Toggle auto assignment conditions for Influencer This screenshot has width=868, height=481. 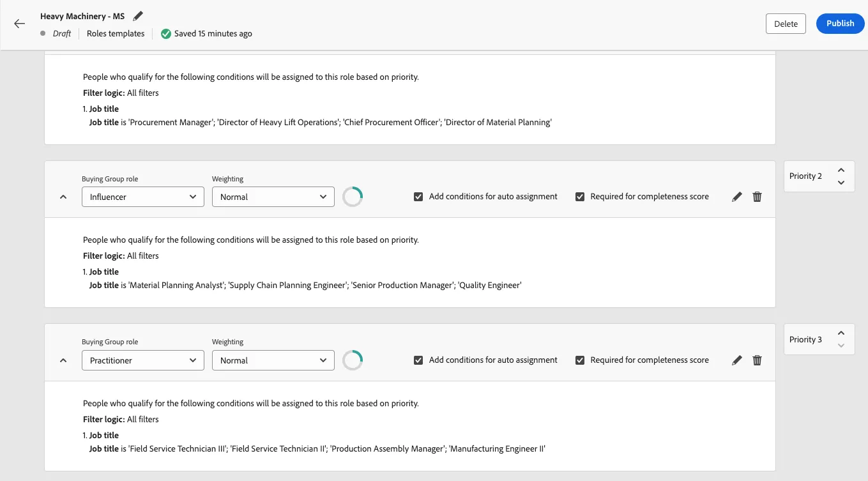coord(418,197)
